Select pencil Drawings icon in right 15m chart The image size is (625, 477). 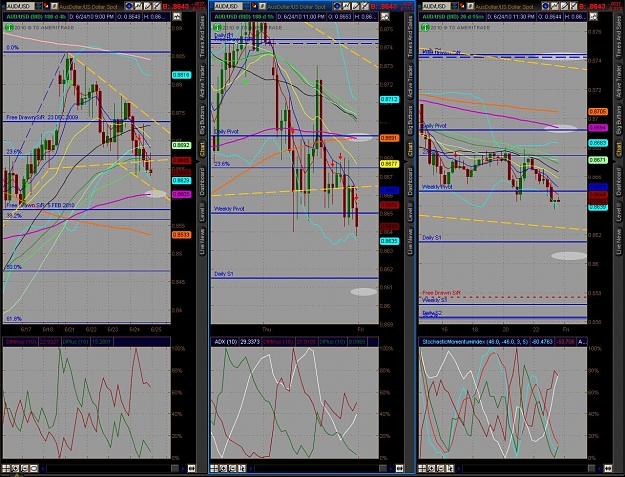[x=564, y=6]
